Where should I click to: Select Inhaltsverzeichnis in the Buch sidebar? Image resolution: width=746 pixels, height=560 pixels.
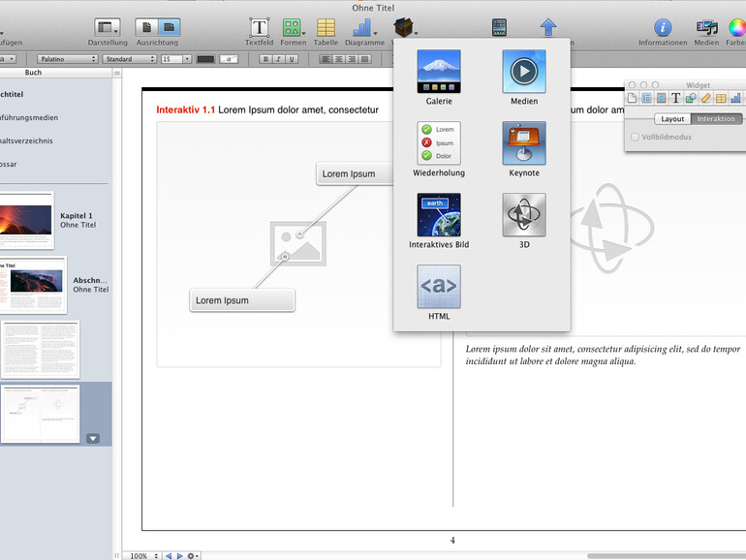click(26, 140)
